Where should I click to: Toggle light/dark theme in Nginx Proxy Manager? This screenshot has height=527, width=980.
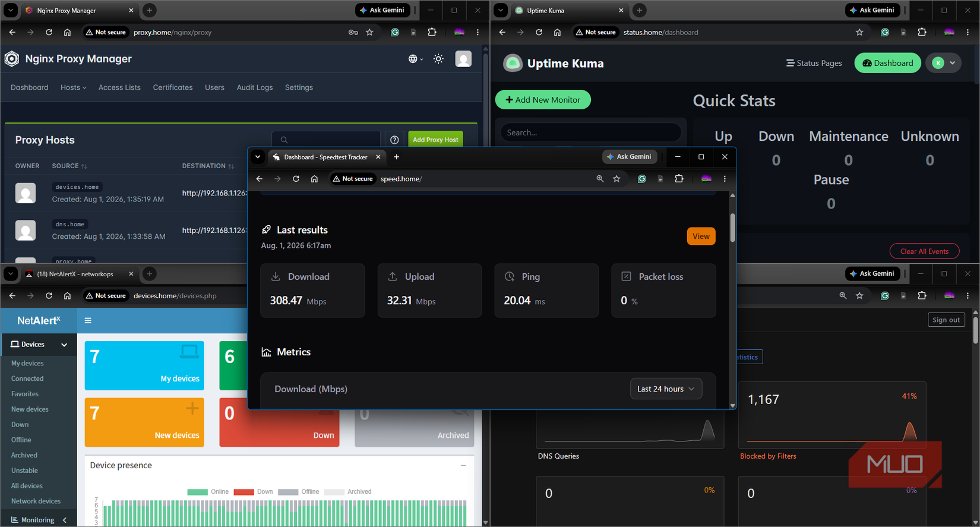(438, 59)
